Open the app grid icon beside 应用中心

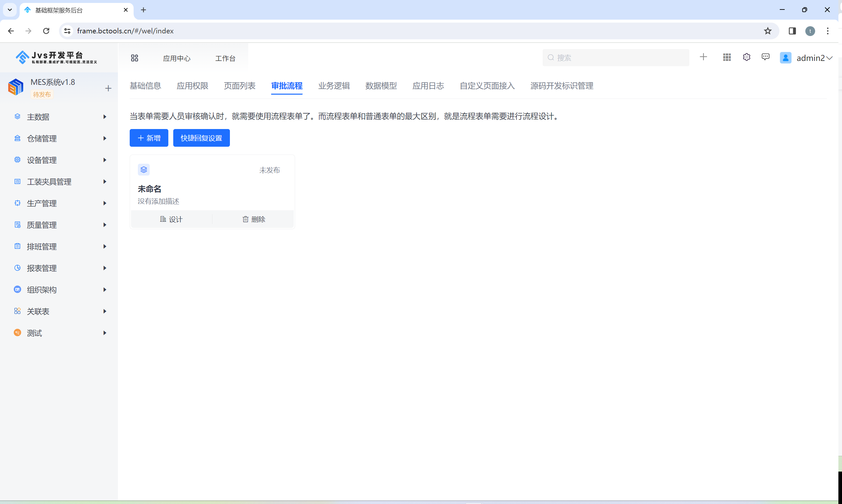point(135,58)
